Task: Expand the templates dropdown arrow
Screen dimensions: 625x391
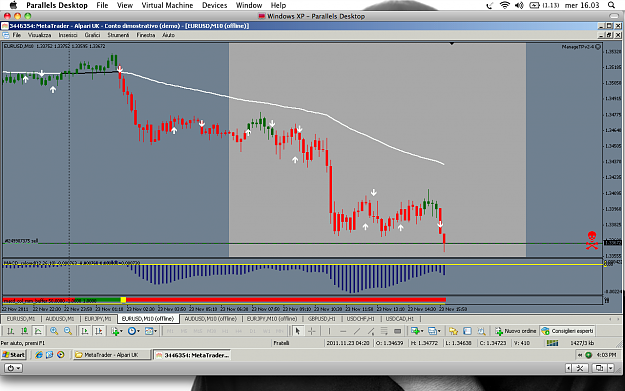Action: [x=155, y=331]
